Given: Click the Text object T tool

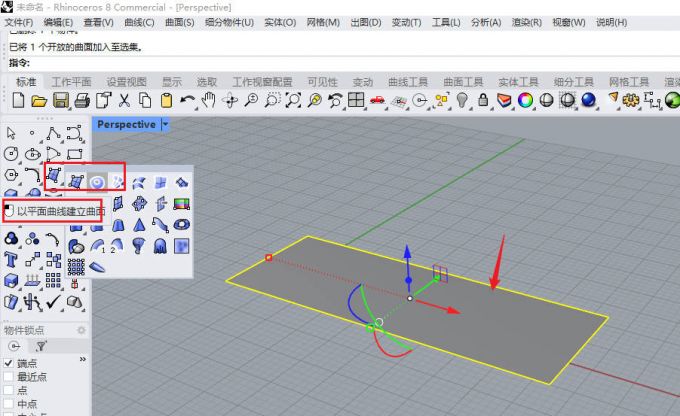Looking at the screenshot, I should [11, 260].
